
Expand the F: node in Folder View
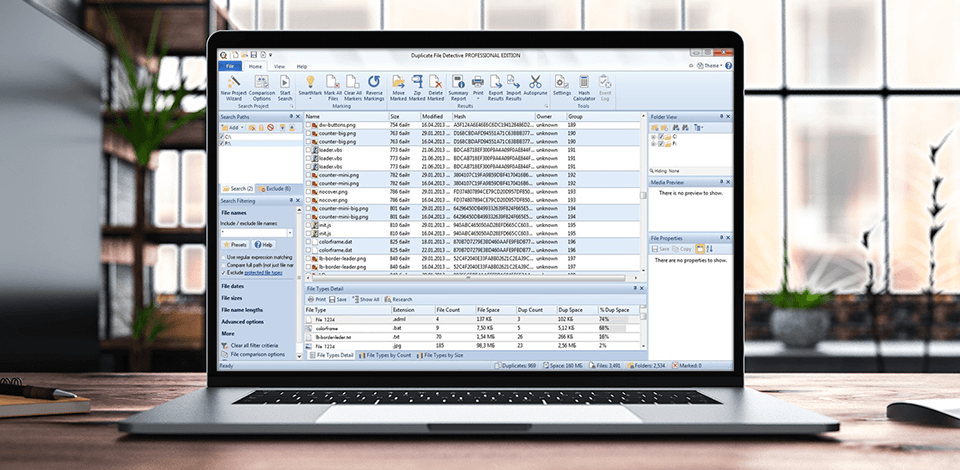coord(653,144)
